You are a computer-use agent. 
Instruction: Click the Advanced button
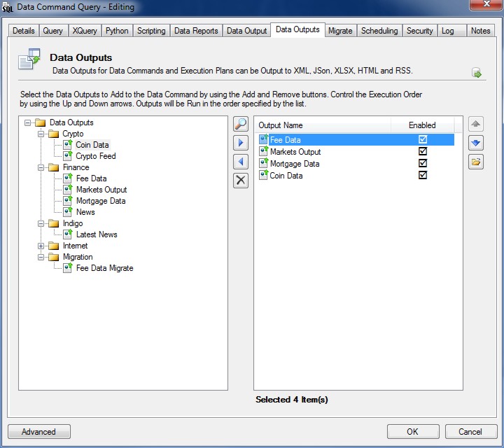coord(38,432)
